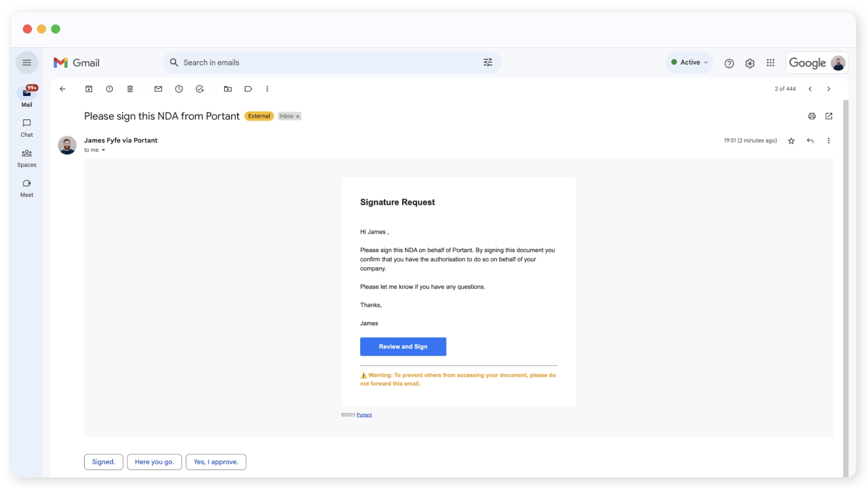Delete the email with the trash icon
868x488 pixels.
[x=130, y=89]
